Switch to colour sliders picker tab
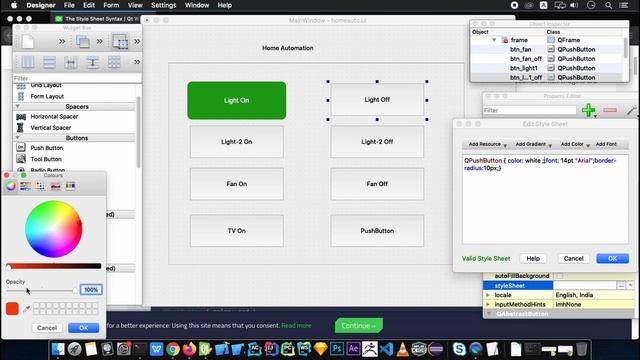 point(25,186)
